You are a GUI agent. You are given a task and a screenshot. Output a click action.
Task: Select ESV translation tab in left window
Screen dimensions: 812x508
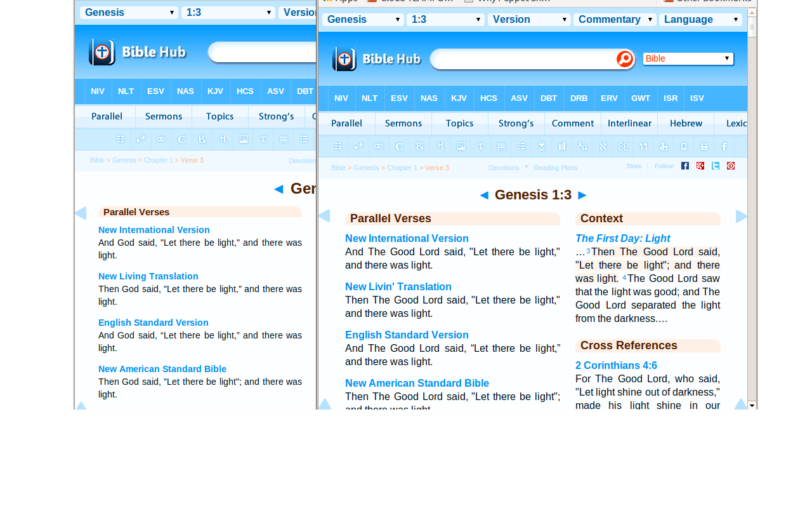point(155,91)
